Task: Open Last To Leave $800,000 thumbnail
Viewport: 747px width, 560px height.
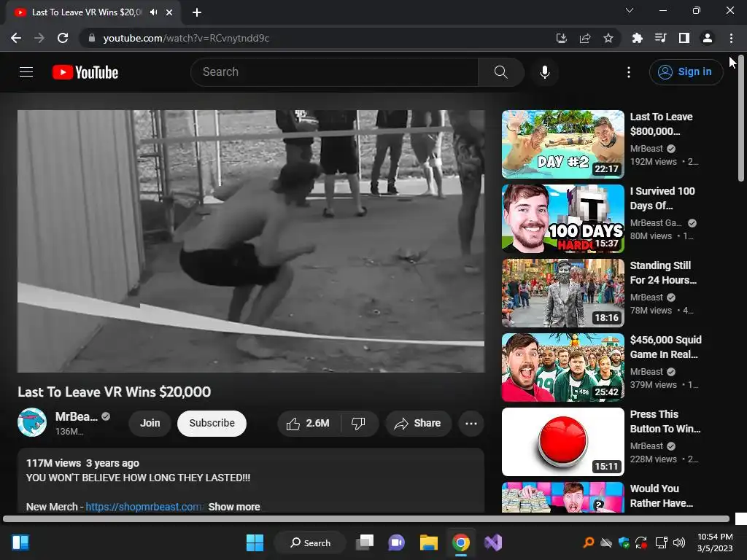Action: (563, 144)
